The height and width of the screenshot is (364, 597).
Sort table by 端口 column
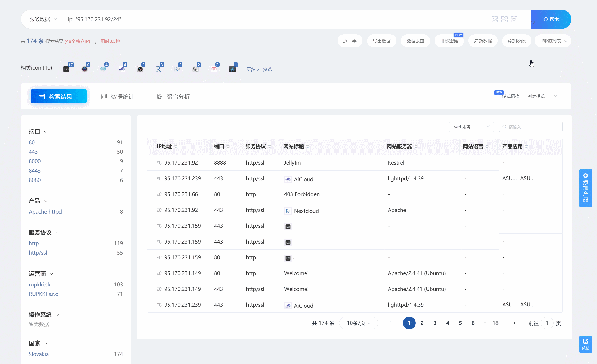228,146
